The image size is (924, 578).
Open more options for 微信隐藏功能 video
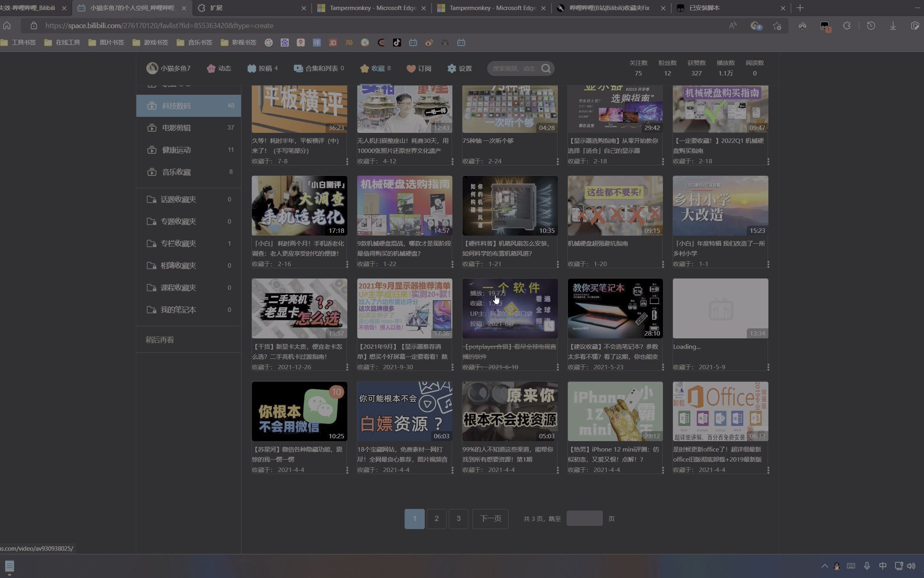(x=347, y=470)
